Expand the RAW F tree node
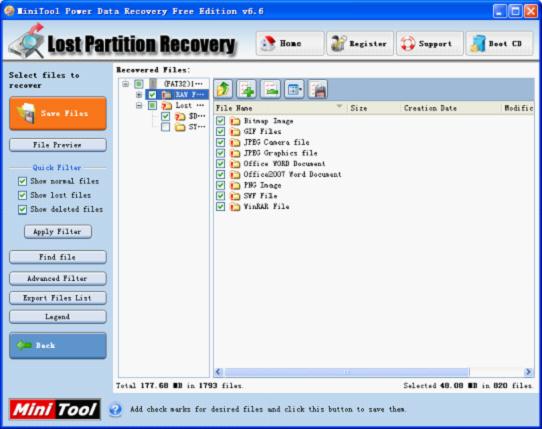 point(139,95)
